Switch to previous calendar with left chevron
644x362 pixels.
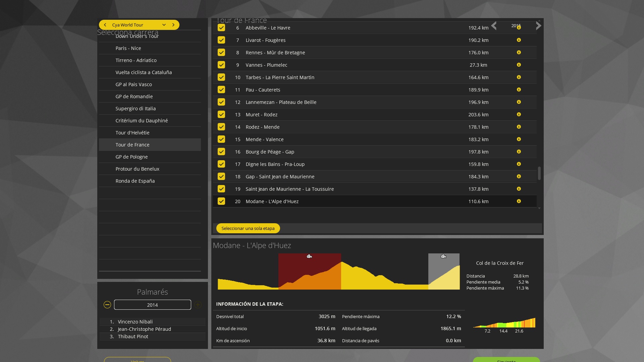[105, 25]
